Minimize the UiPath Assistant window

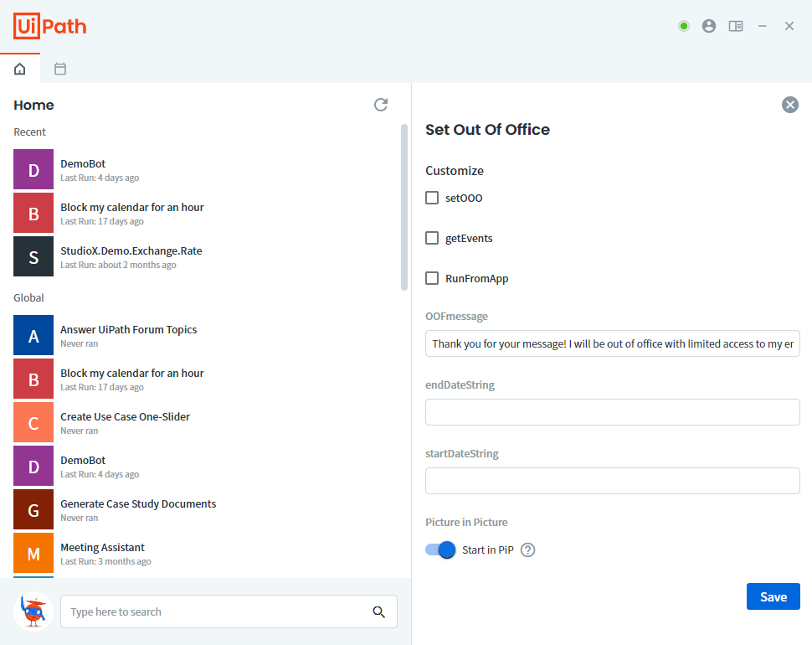coord(763,26)
